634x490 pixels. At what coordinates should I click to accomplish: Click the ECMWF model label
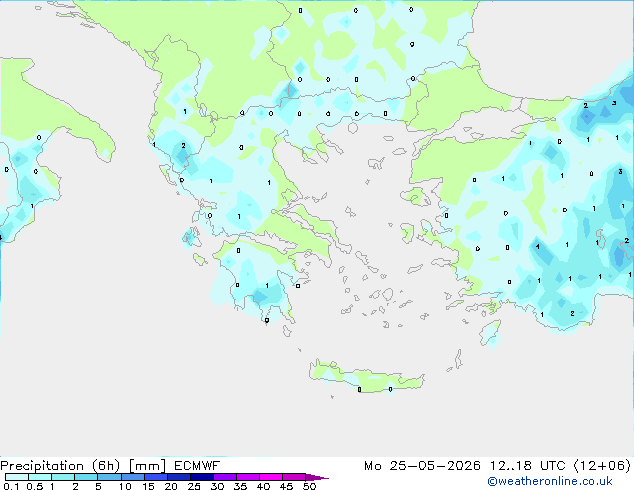197,466
